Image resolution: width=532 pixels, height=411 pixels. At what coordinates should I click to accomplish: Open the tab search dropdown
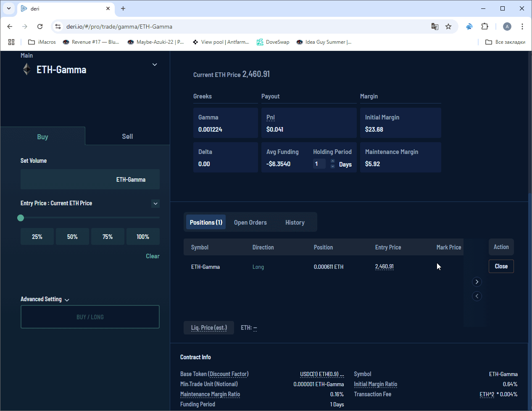pos(9,8)
